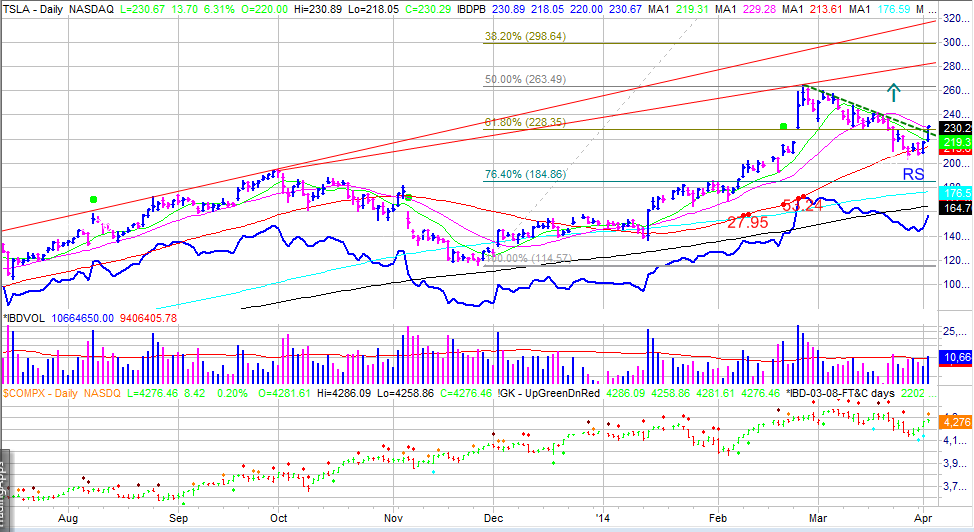974x532 pixels.
Task: Click the *IBD-03-08-FT&C days label
Action: (840, 393)
